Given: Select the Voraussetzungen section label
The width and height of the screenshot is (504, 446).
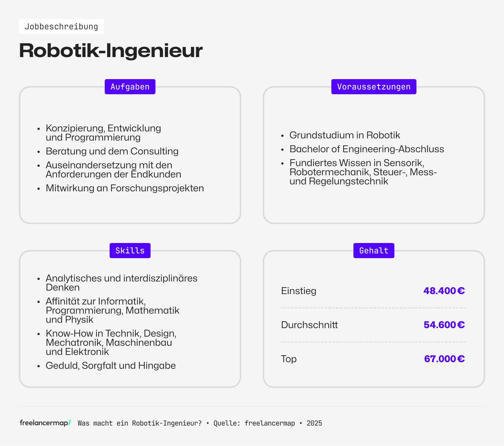Looking at the screenshot, I should pyautogui.click(x=374, y=87).
